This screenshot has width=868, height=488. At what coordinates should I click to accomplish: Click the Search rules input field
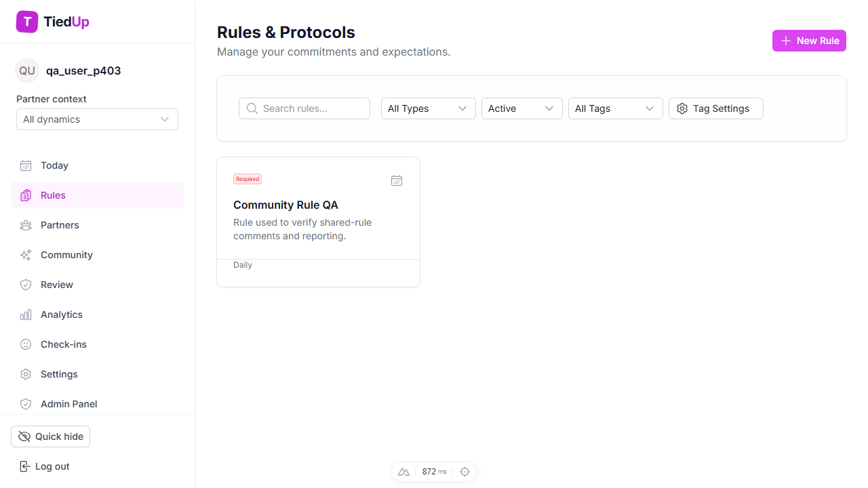coord(304,108)
